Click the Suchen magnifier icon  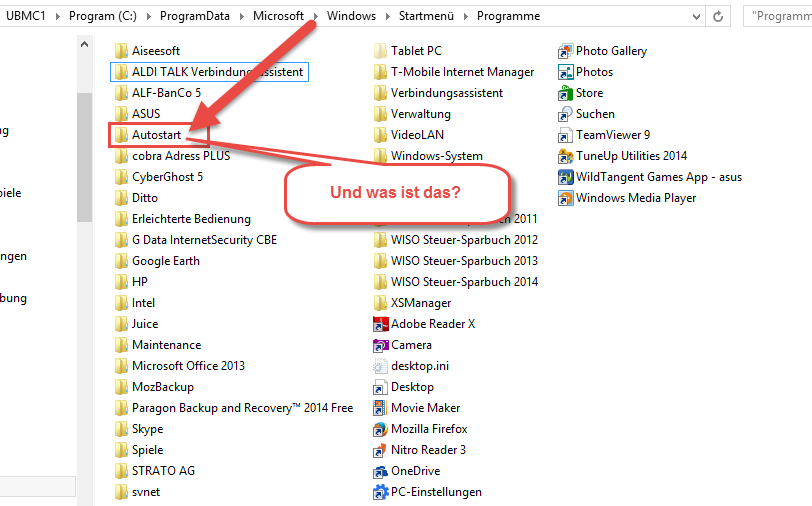566,114
